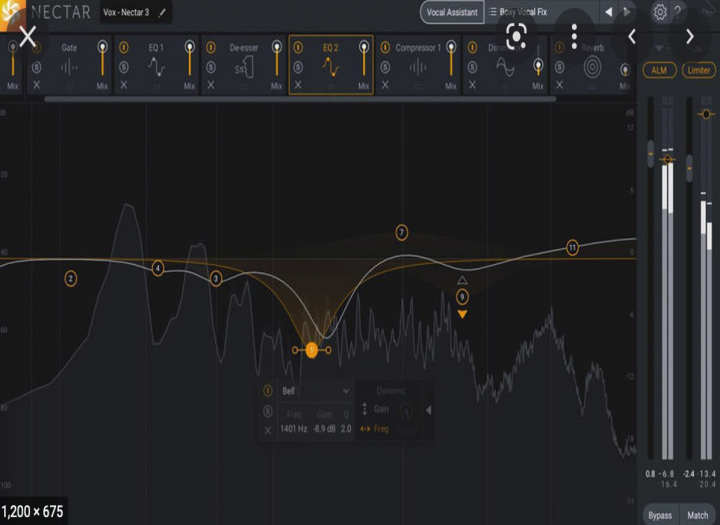Viewport: 720px width, 525px height.
Task: Select the Compressor 1 module tab
Action: point(418,64)
